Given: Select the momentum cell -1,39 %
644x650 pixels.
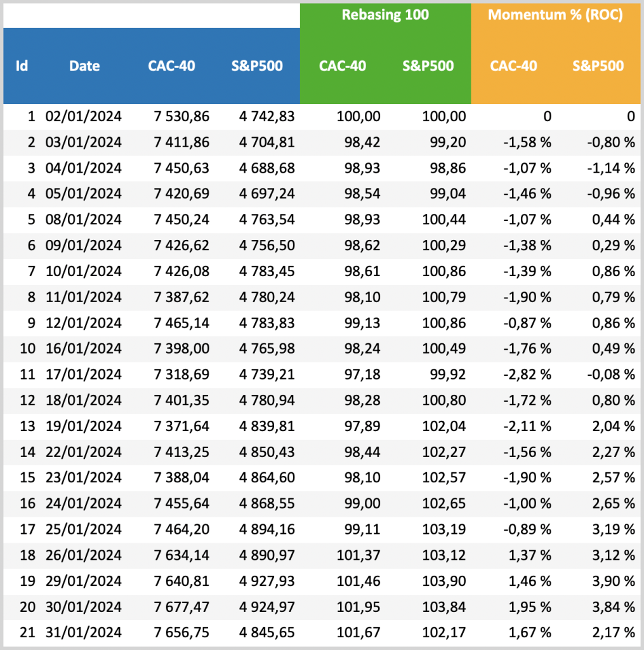Looking at the screenshot, I should click(527, 272).
